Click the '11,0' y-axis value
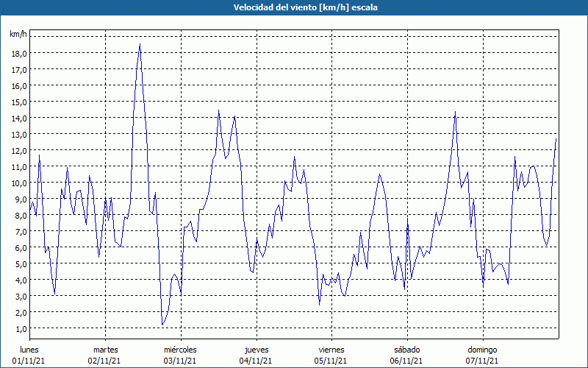The image size is (588, 368). point(19,167)
